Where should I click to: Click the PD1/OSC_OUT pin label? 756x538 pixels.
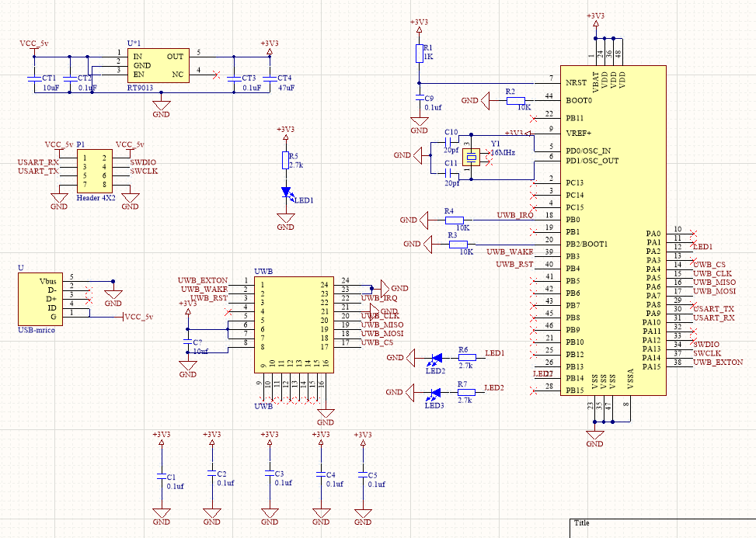coord(592,161)
